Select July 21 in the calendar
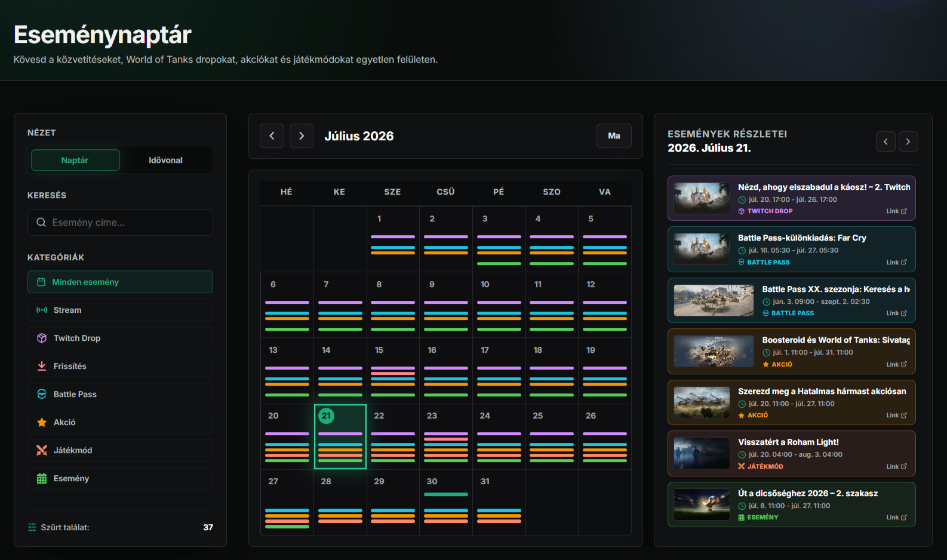This screenshot has width=947, height=560. pyautogui.click(x=340, y=436)
